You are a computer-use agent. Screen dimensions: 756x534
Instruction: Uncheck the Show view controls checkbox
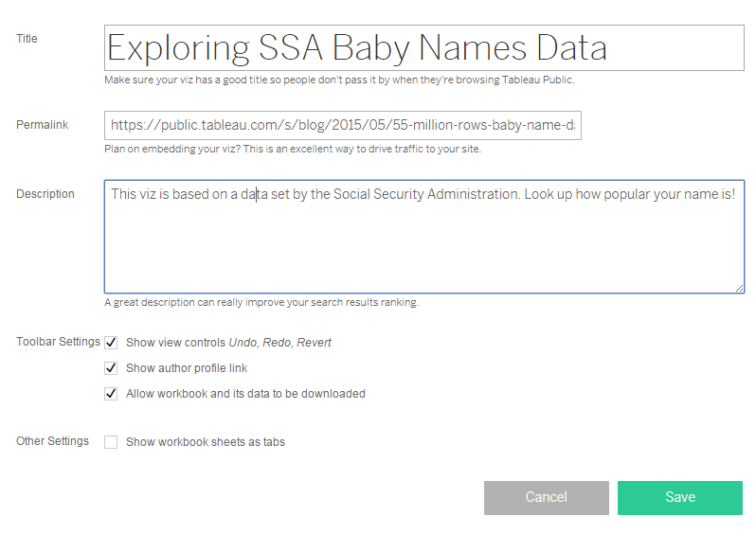coord(112,343)
